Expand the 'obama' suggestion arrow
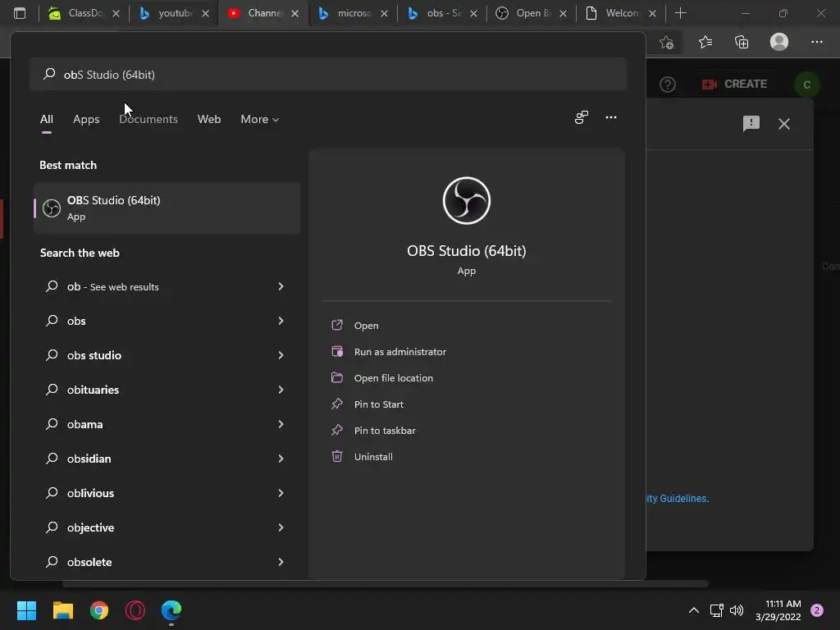 (281, 424)
